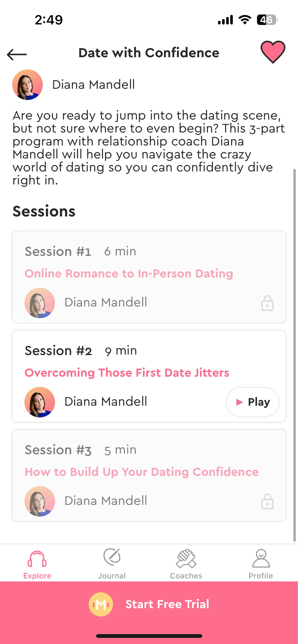Tap Start Free Trial banner

click(149, 604)
